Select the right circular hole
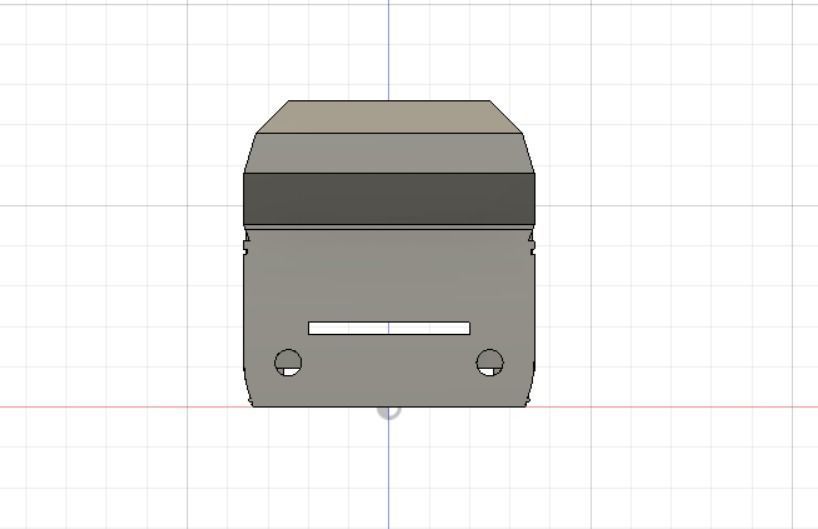 coord(490,363)
